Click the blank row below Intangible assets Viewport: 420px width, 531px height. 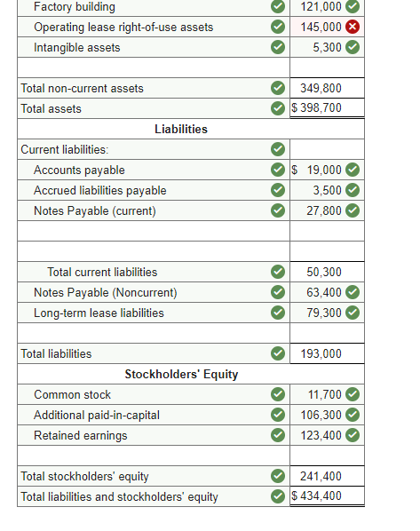(x=191, y=67)
